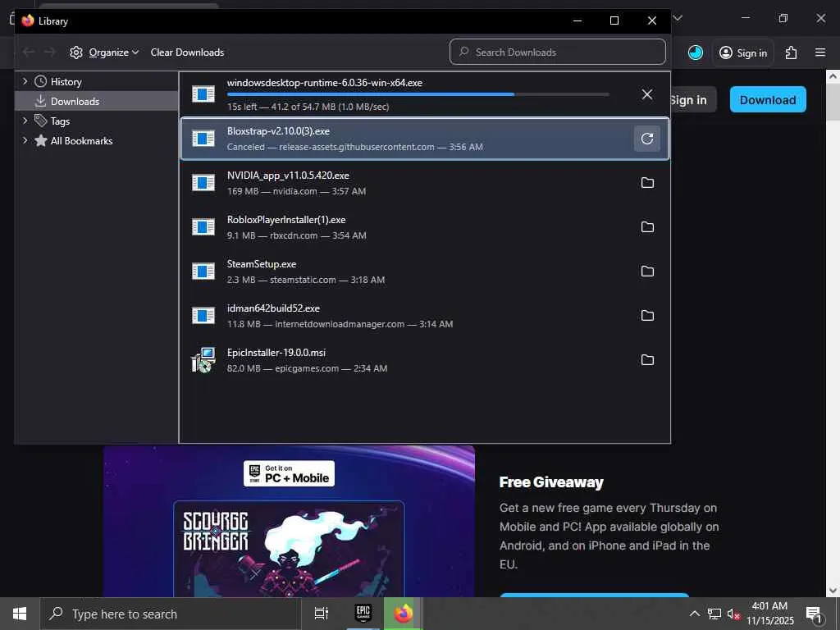The width and height of the screenshot is (840, 630).
Task: Click the NVIDIA app file icon
Action: [203, 183]
